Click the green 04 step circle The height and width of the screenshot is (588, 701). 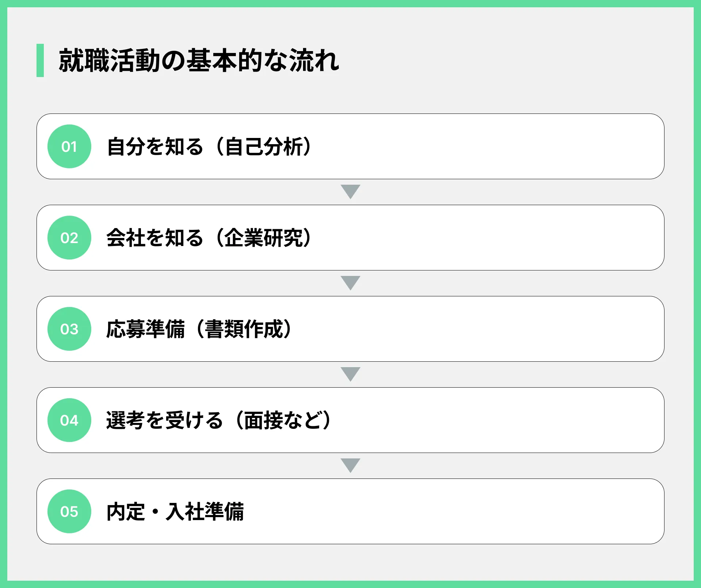click(x=69, y=420)
